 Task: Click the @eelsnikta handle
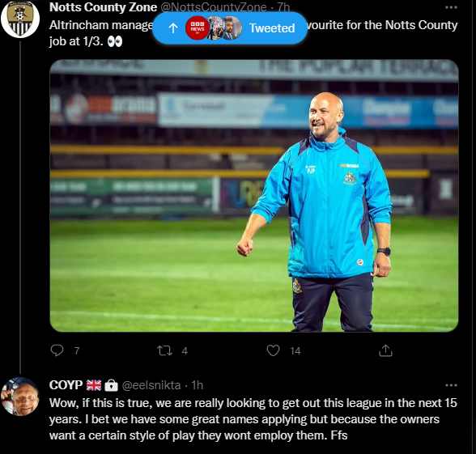[151, 385]
